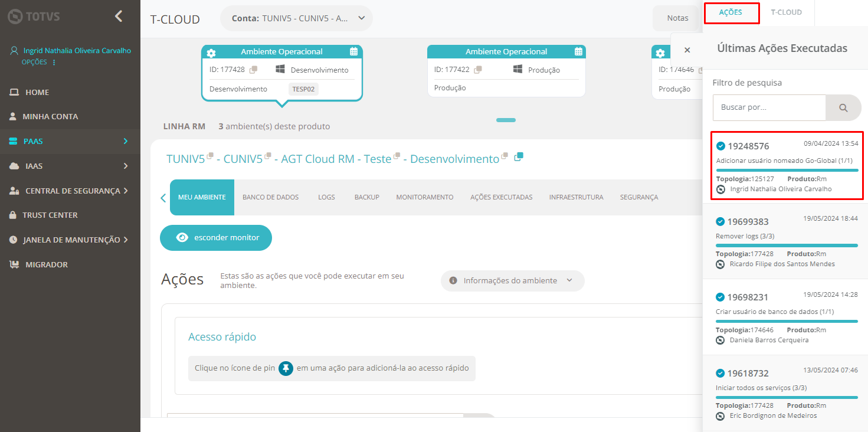Click progress bar of Remover logs action
Viewport: 868px width, 432px height.
pos(787,246)
